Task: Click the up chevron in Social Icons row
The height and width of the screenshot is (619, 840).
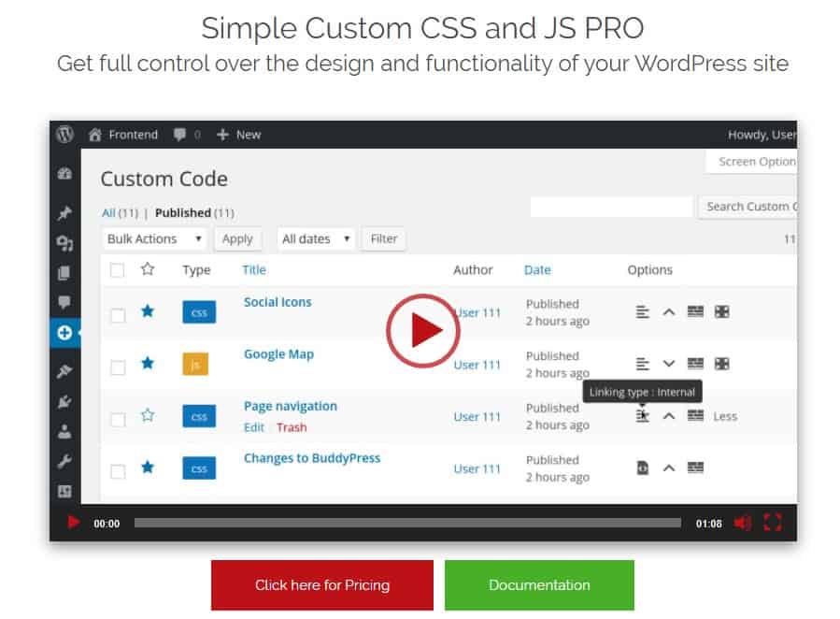Action: coord(669,312)
